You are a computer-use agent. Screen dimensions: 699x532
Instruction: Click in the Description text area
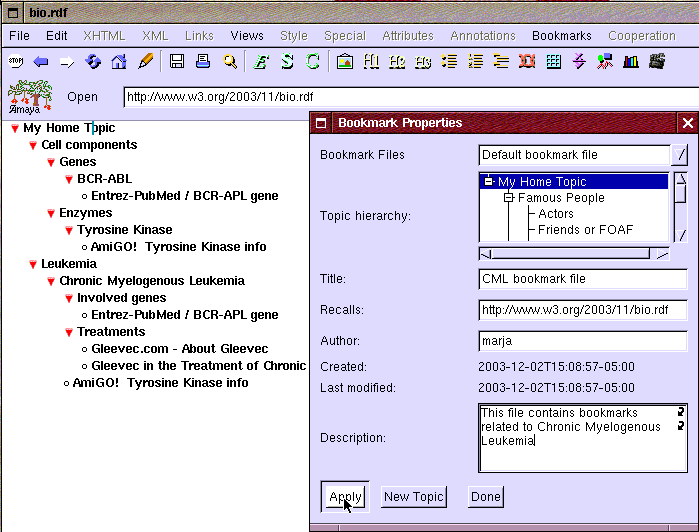583,438
